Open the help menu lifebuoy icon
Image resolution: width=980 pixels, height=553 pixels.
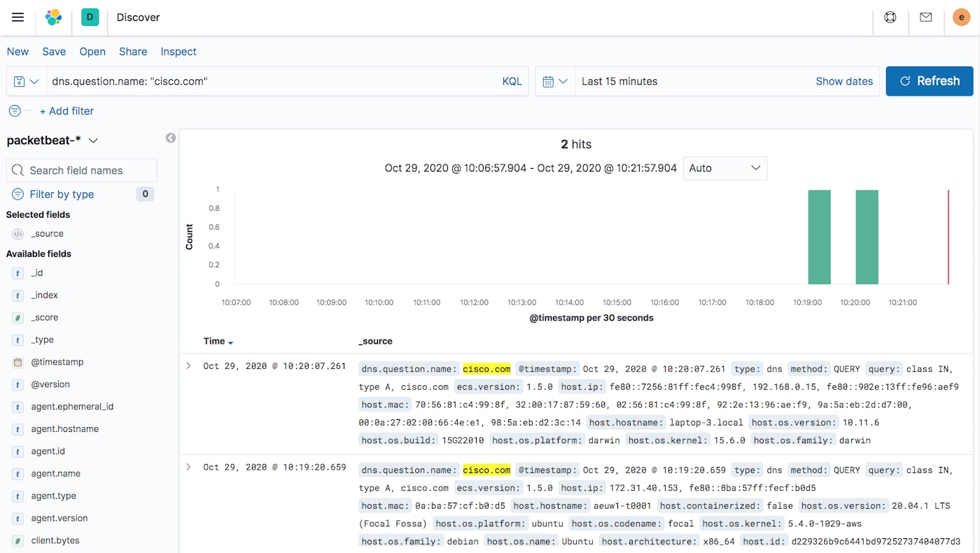(x=890, y=17)
